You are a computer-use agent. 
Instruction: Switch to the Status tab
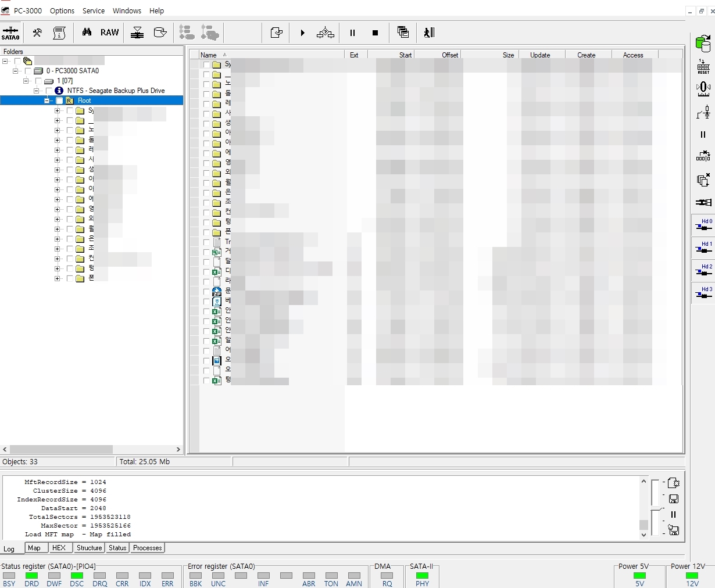coord(117,548)
